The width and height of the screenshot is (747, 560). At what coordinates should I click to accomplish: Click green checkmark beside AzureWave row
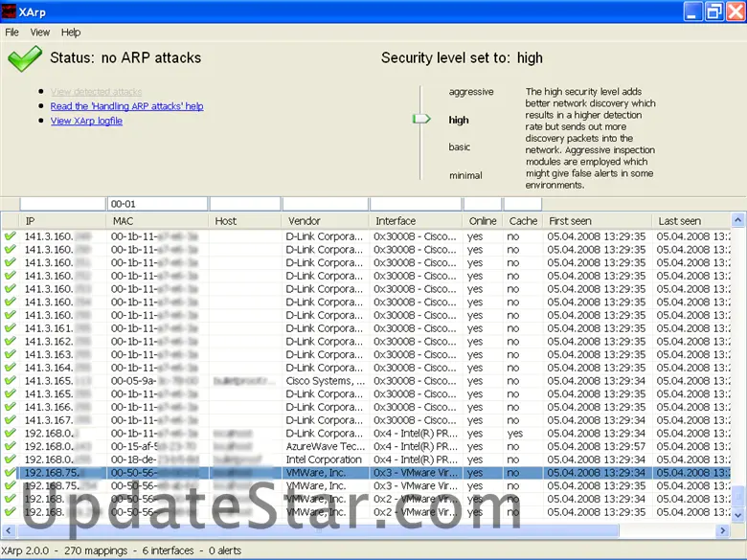[11, 446]
